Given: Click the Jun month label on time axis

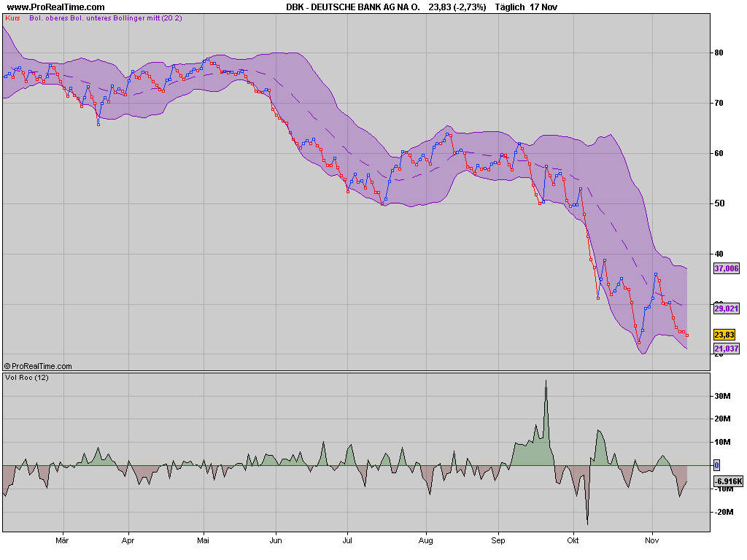Looking at the screenshot, I should (275, 540).
